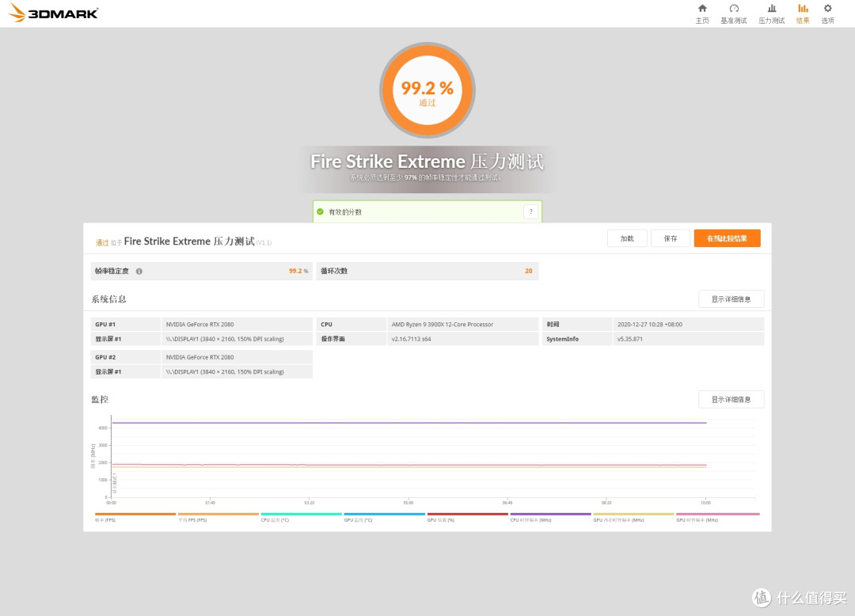Toggle the pink GPU 时钟频率 legend bar

(x=717, y=514)
